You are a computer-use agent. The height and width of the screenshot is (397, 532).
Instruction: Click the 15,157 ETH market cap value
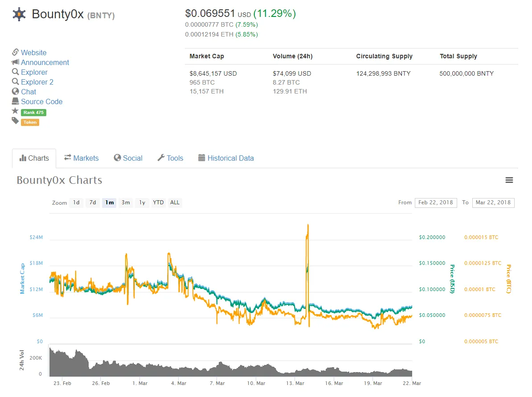click(x=206, y=92)
